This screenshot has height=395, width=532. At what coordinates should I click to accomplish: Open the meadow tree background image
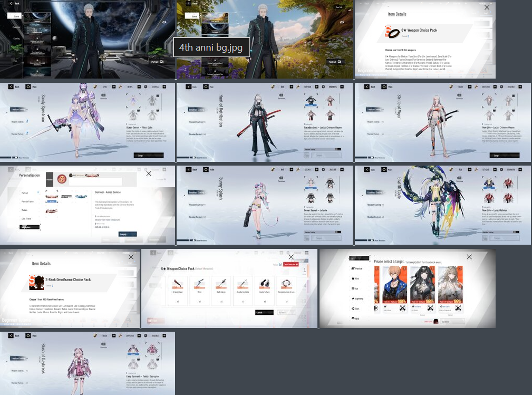[x=265, y=39]
